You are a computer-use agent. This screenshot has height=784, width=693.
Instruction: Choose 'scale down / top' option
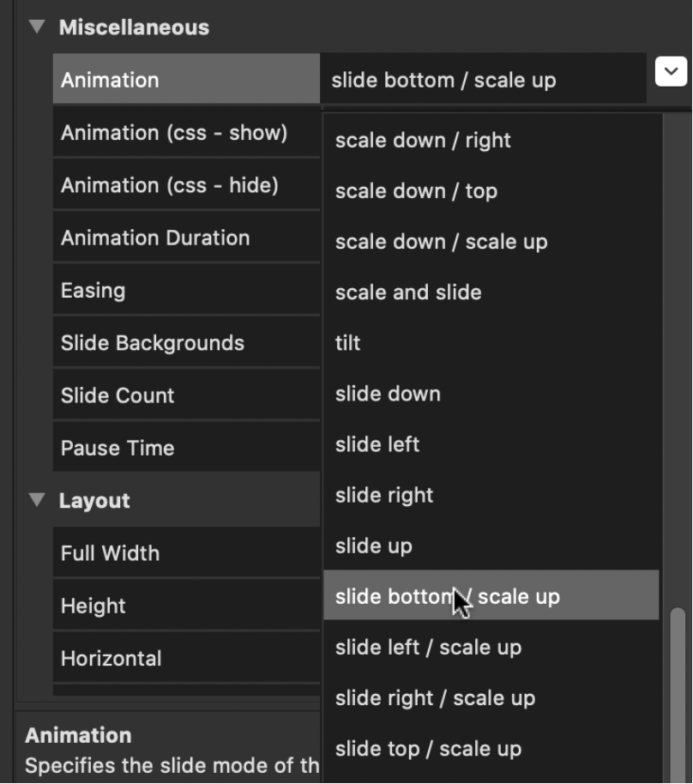[x=491, y=191]
